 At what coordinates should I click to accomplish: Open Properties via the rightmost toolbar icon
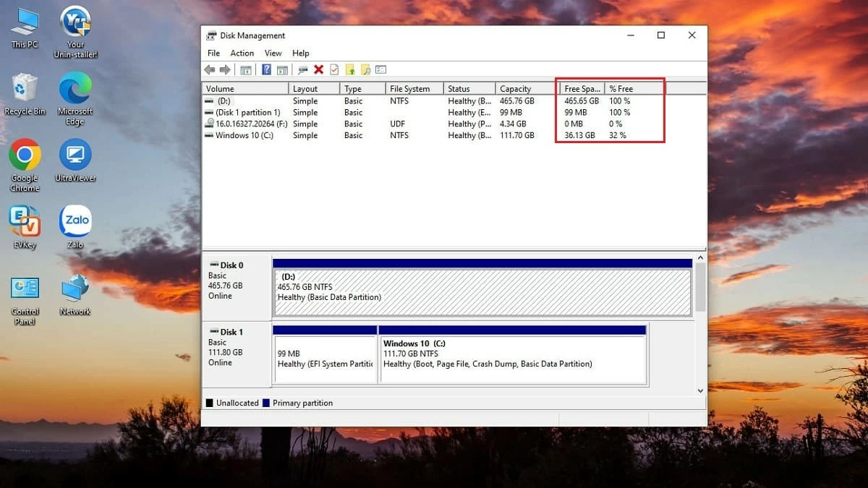pos(382,69)
